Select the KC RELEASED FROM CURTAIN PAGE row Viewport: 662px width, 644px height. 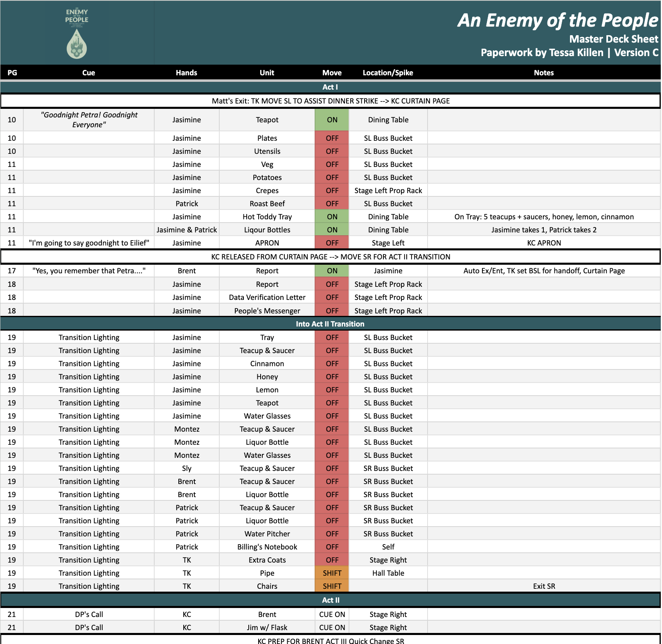(331, 257)
